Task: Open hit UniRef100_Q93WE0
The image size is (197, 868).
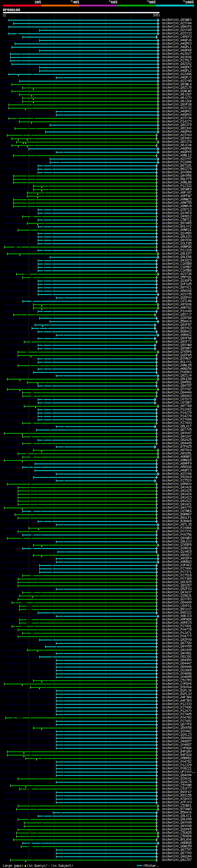Action: (177, 20)
